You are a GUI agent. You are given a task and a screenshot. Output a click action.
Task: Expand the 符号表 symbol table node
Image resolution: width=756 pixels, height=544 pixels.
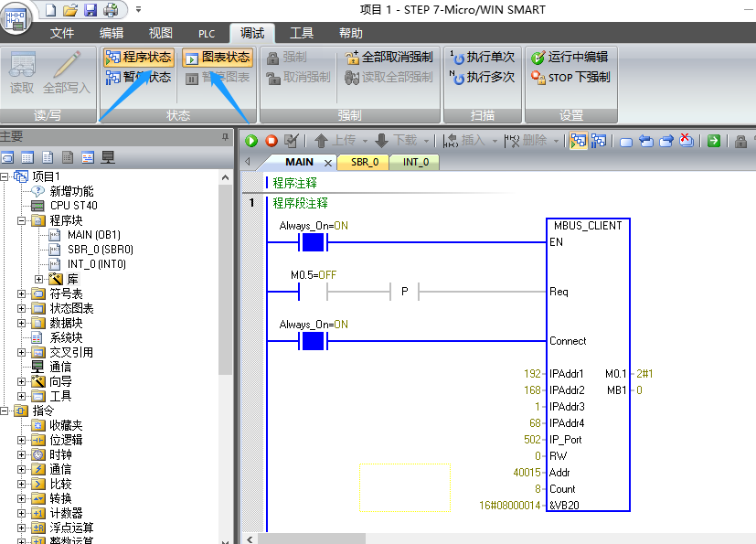click(x=22, y=293)
